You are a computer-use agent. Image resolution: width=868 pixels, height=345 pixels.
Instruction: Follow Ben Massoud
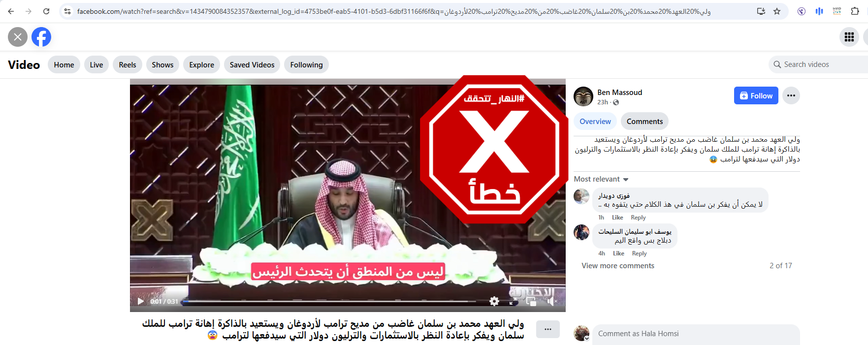756,95
